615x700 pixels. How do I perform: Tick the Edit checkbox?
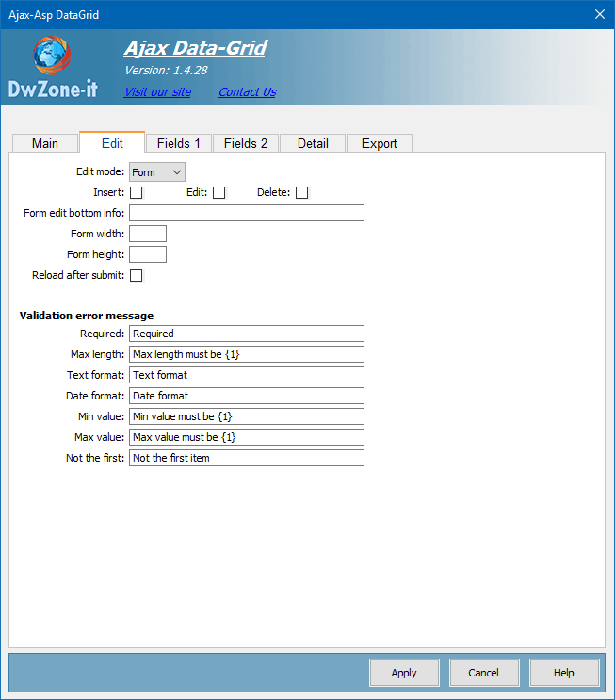[218, 193]
